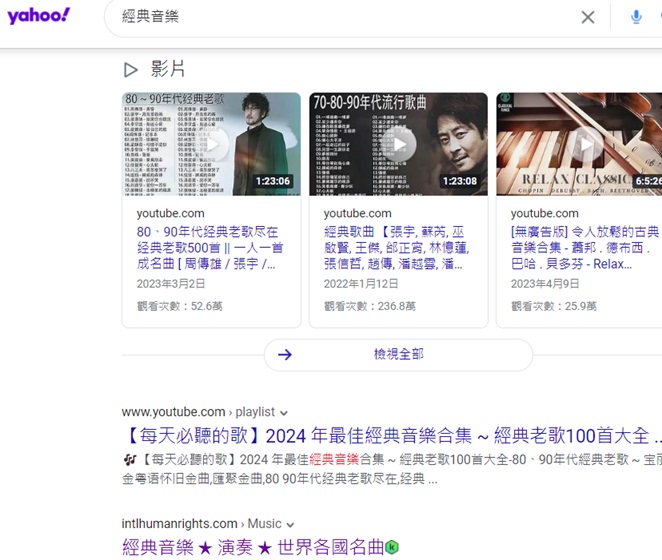
Task: Open the 經典音樂 ★ 演奏 ★ 世界各國名曲 result
Action: (x=253, y=547)
